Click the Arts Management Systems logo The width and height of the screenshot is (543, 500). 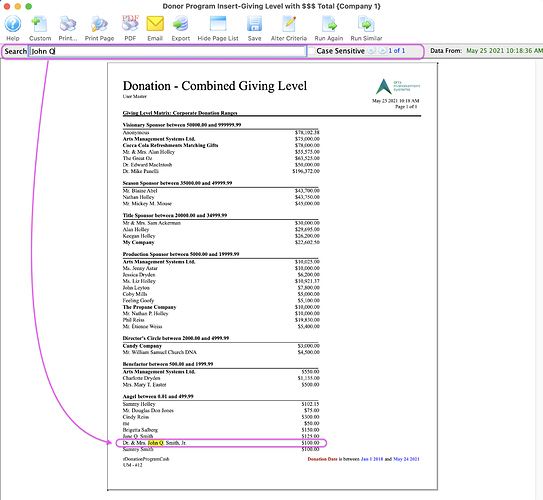point(398,86)
